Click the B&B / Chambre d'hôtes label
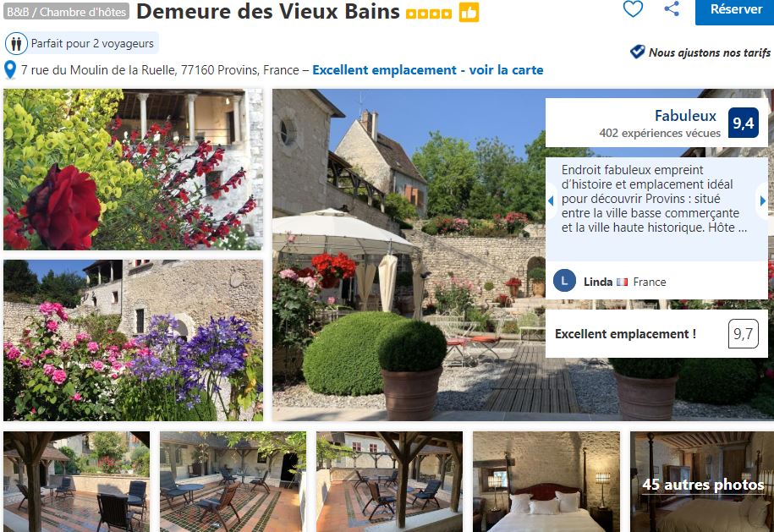This screenshot has height=532, width=774. [x=66, y=11]
